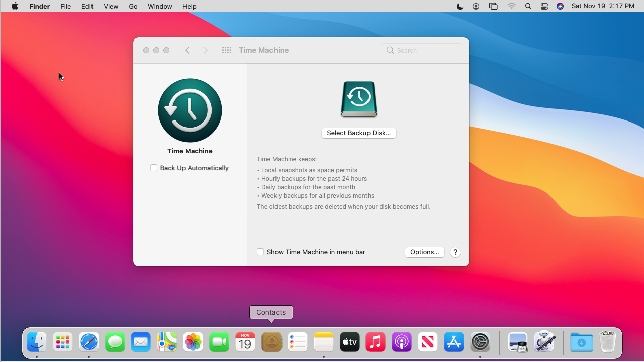
Task: Open the Trash in the Dock
Action: tap(608, 341)
